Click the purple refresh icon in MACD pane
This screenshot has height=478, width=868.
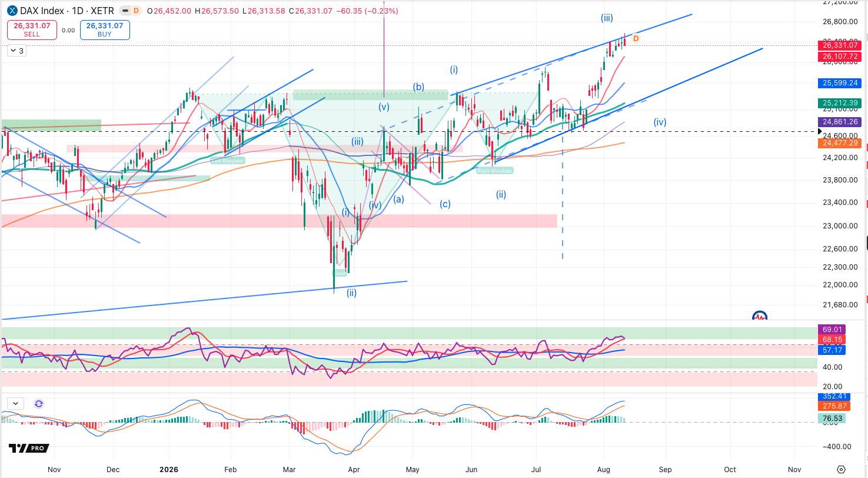39,404
